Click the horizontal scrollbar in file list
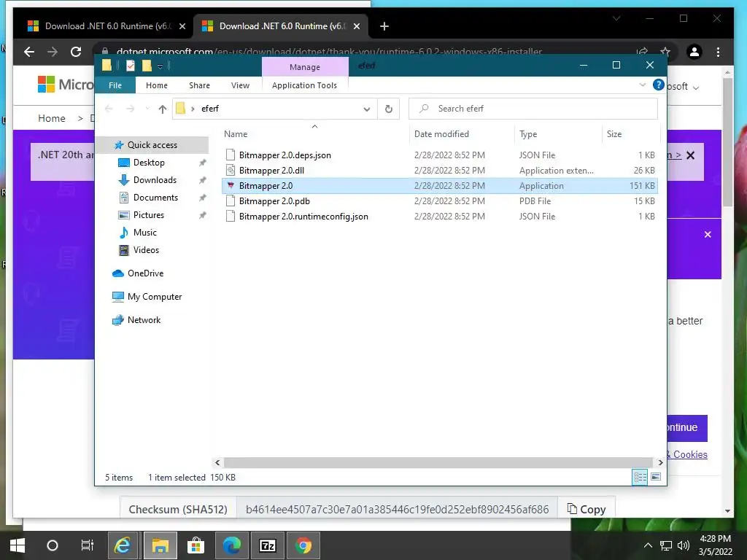747x560 pixels. [438, 462]
